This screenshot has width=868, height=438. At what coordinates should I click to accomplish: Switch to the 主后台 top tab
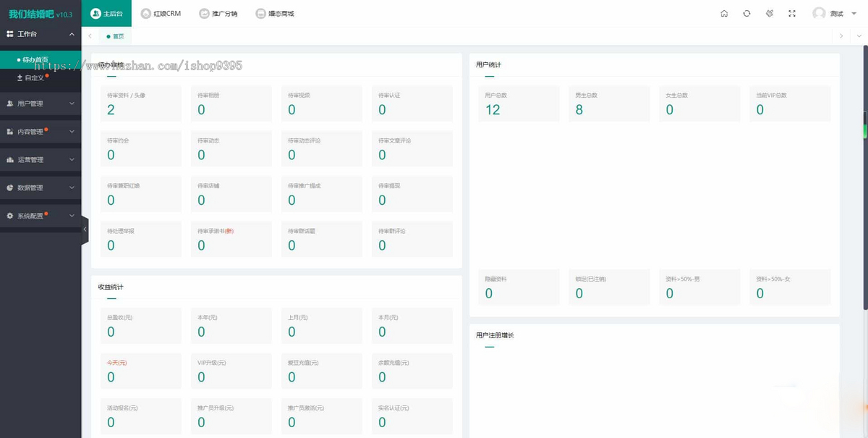106,14
